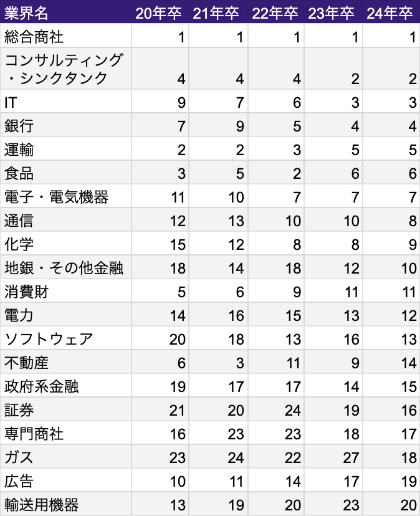420x516 pixels.
Task: Select the 銀行 row label
Action: point(19,126)
